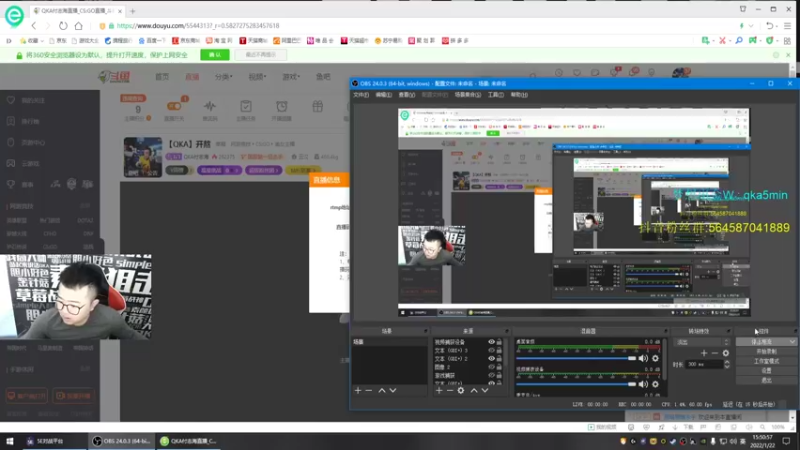Add a new source in OBS
Screen dimensions: 800x450
(x=439, y=390)
